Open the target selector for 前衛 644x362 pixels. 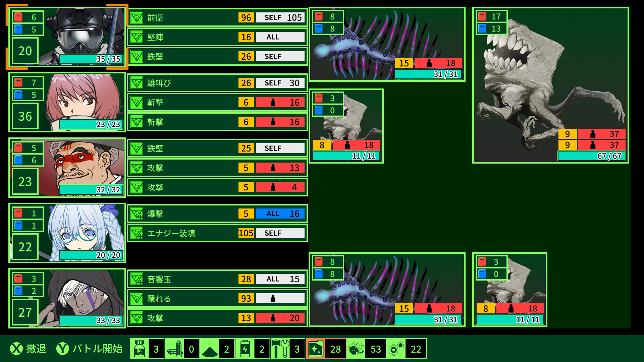280,17
